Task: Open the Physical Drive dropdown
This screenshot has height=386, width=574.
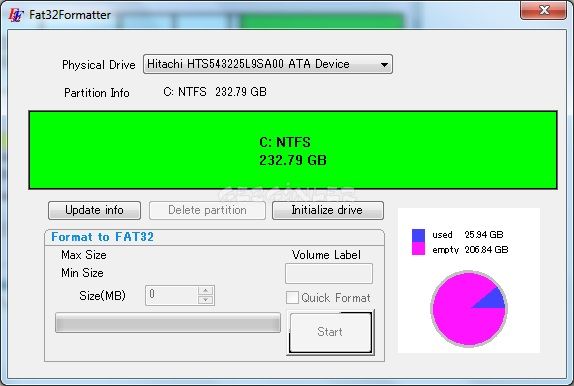Action: [268, 64]
